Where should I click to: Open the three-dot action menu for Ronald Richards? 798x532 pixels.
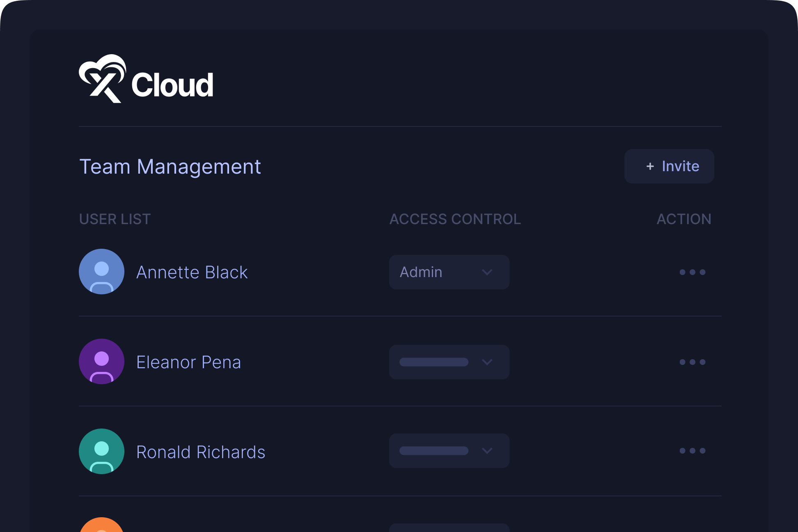pyautogui.click(x=692, y=451)
